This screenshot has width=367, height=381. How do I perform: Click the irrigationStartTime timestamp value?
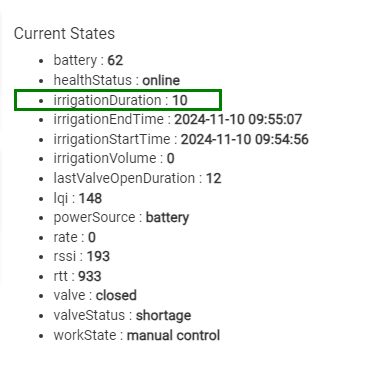pos(245,139)
